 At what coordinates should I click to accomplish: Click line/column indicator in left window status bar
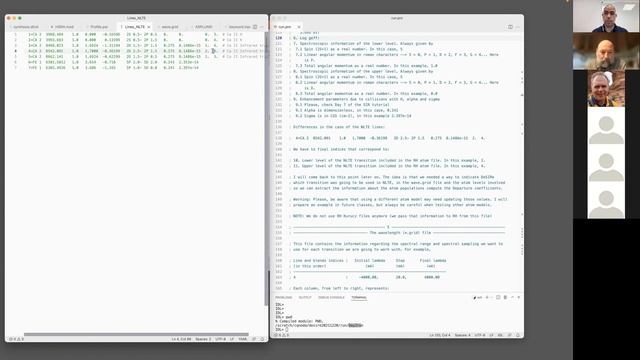point(181,339)
